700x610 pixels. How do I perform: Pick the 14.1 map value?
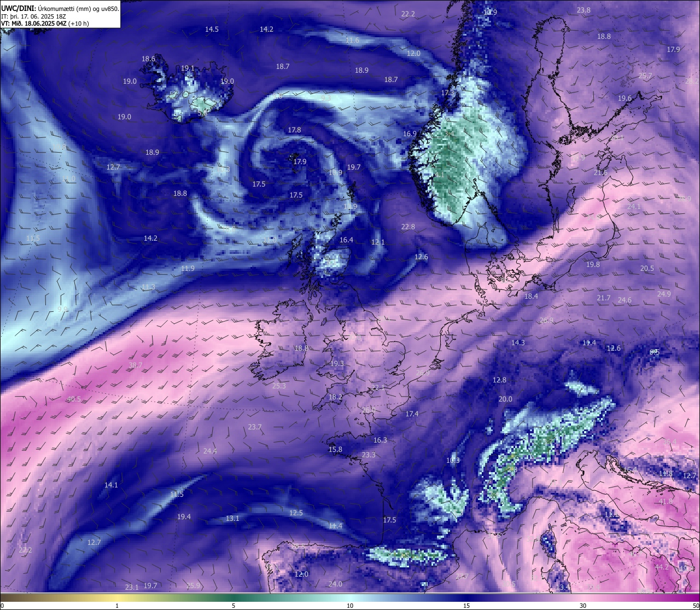click(111, 485)
